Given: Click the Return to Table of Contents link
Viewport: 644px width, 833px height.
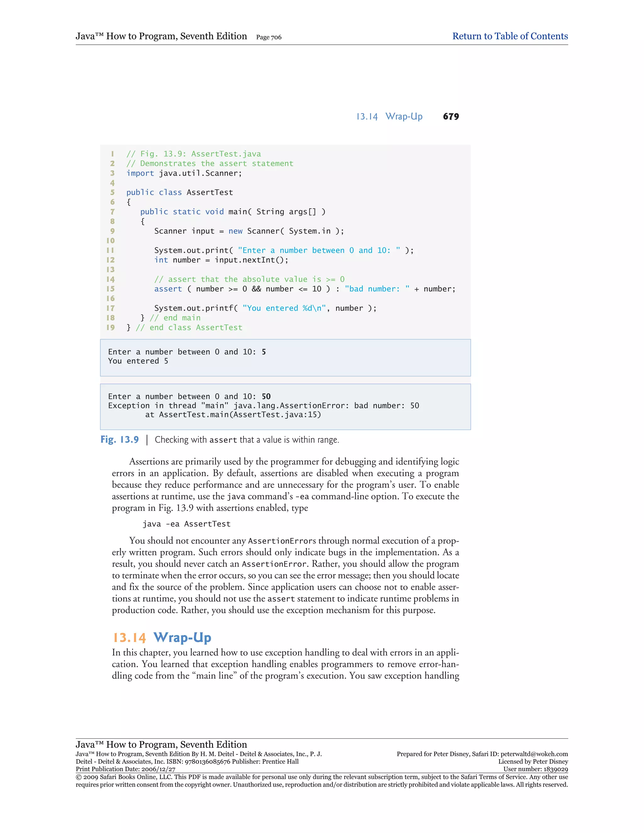Looking at the screenshot, I should pos(510,36).
